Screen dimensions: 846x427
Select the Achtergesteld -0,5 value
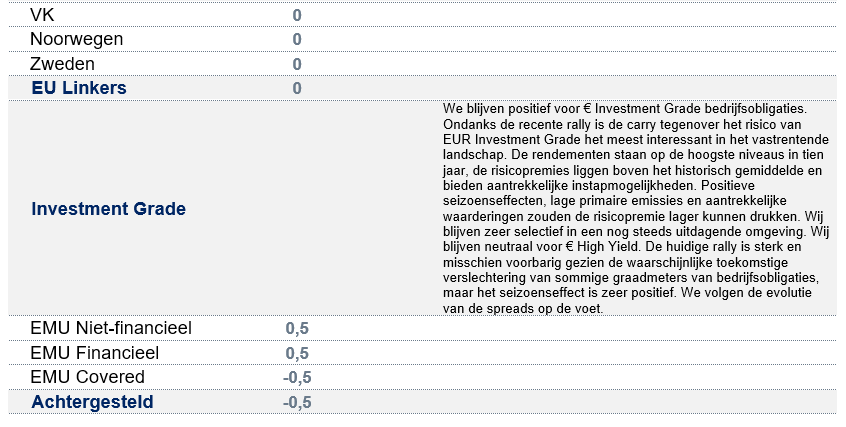(296, 402)
